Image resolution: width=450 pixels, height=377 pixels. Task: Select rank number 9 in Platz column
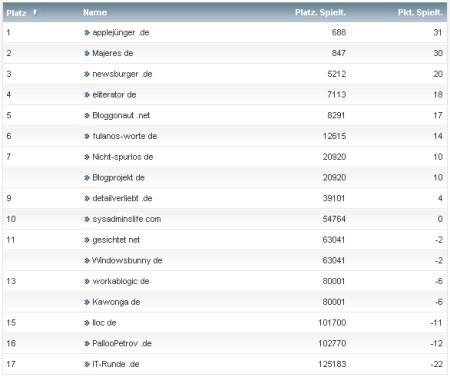9,198
